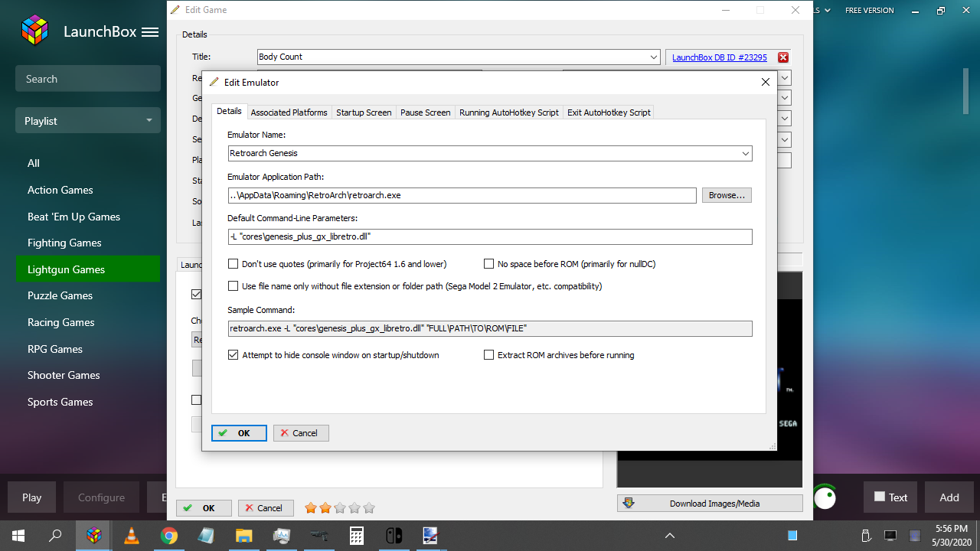
Task: Enable No space before ROM option
Action: click(x=489, y=264)
